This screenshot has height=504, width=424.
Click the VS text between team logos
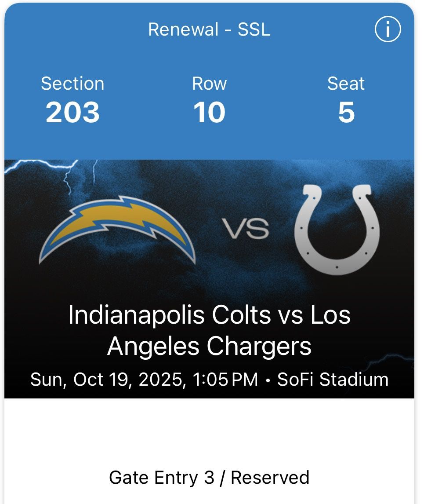tap(246, 230)
